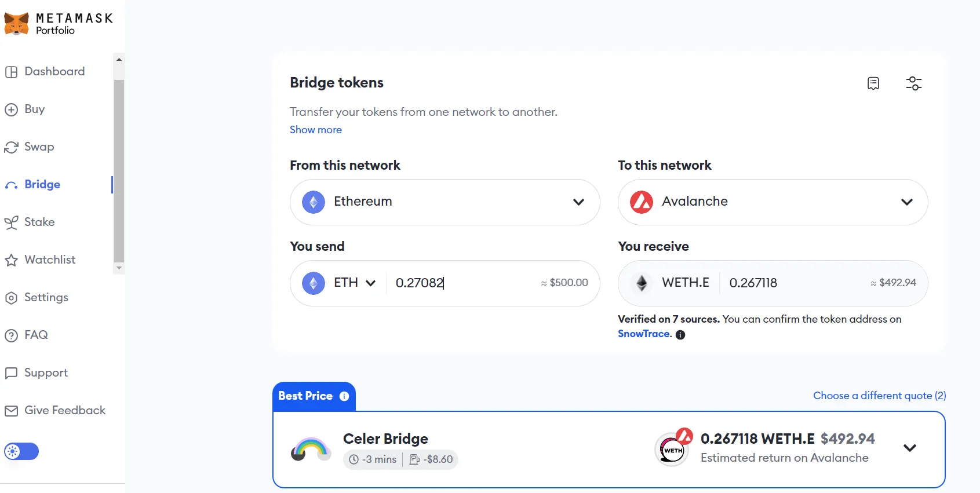Click the send amount input field
Viewport: 980px width, 493px height.
pyautogui.click(x=464, y=283)
